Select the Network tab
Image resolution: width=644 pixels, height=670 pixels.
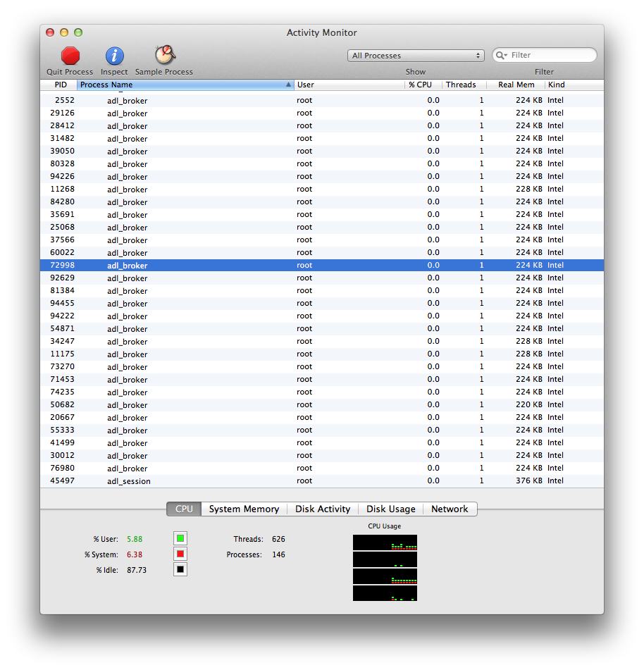[x=450, y=509]
